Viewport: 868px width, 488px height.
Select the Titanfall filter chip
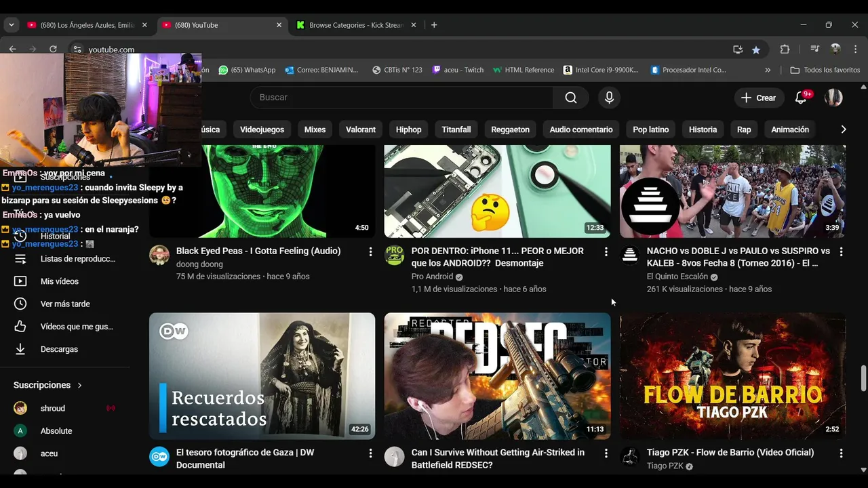point(456,129)
